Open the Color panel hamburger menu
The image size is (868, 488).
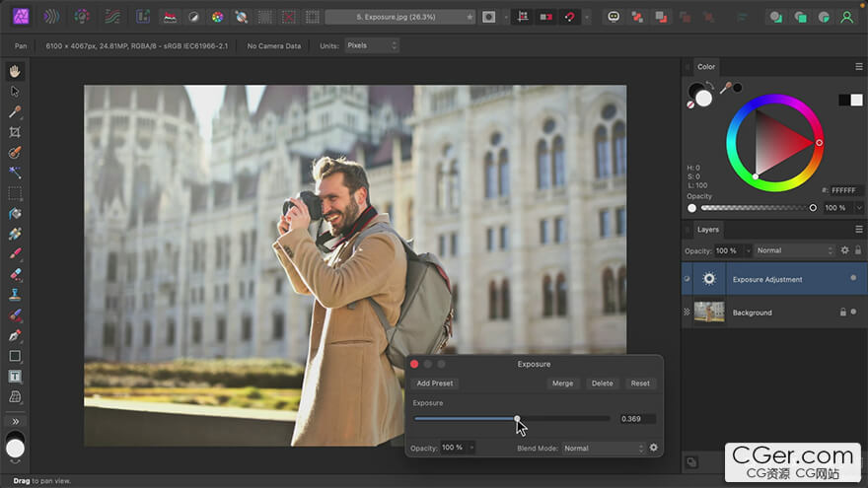(858, 66)
